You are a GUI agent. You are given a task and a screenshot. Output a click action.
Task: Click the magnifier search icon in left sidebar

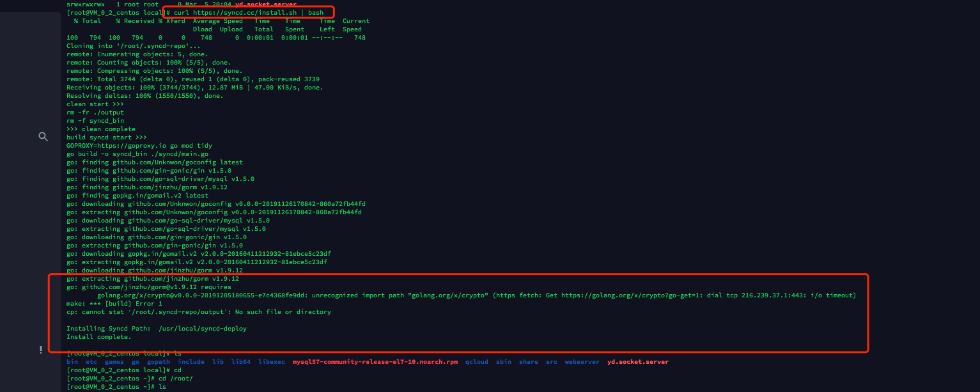43,136
